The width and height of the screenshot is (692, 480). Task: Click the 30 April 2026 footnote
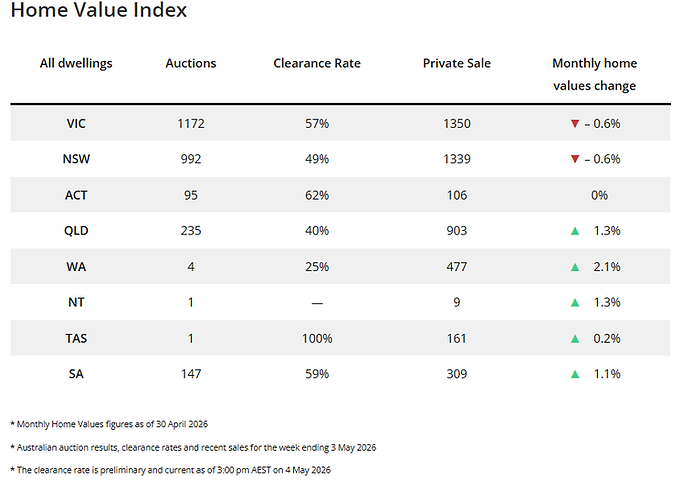point(109,424)
